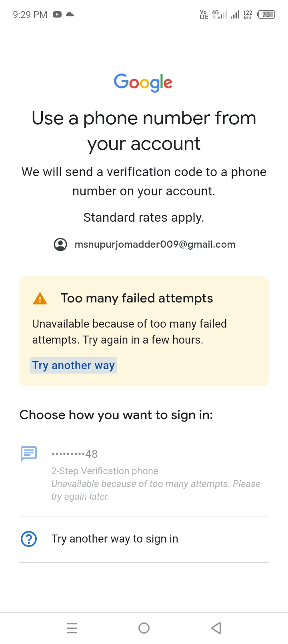Tap the cloud notification icon in status bar
Viewport: 288px width, 644px height.
click(x=70, y=14)
